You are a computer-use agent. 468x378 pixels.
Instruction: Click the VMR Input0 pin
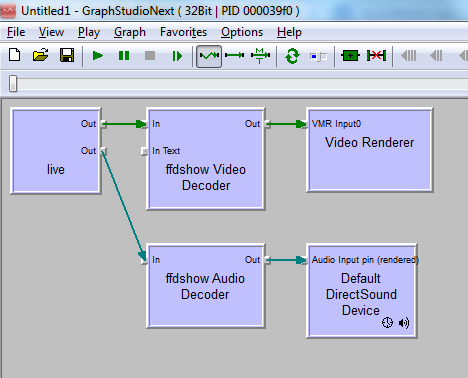point(304,124)
